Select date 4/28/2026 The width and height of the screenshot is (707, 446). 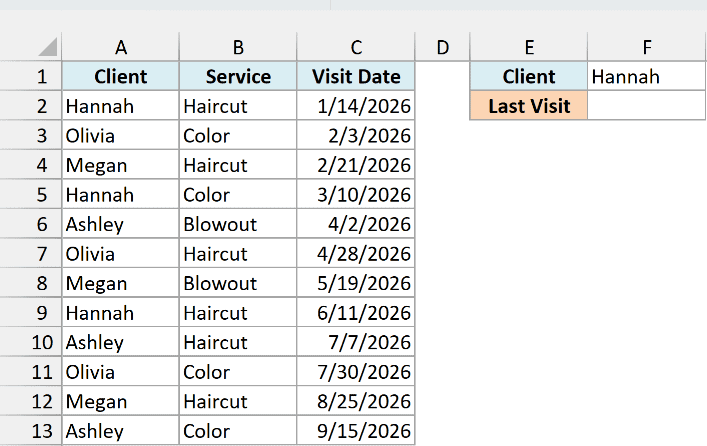click(356, 253)
